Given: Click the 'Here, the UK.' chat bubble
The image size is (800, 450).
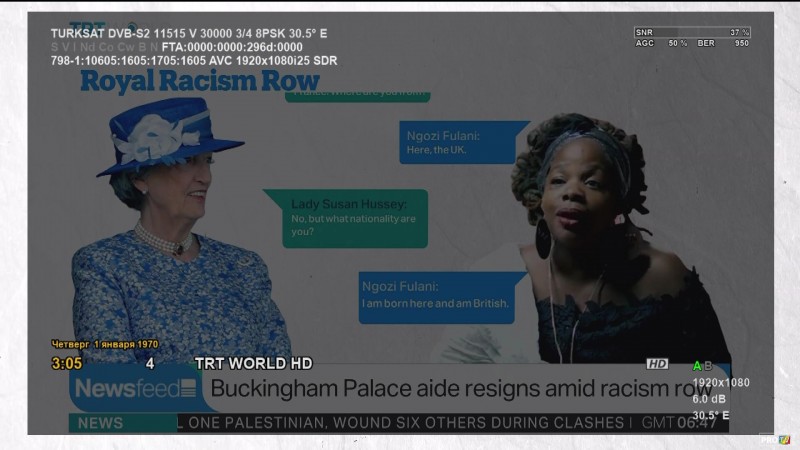Looking at the screenshot, I should point(465,142).
